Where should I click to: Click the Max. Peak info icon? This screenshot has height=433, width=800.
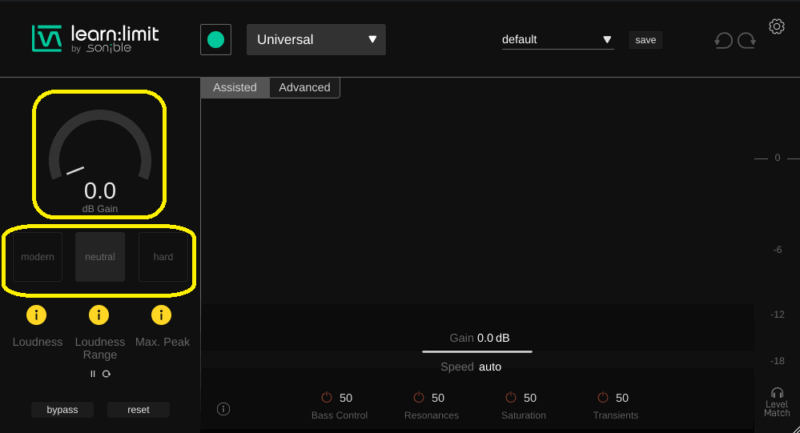tap(161, 316)
